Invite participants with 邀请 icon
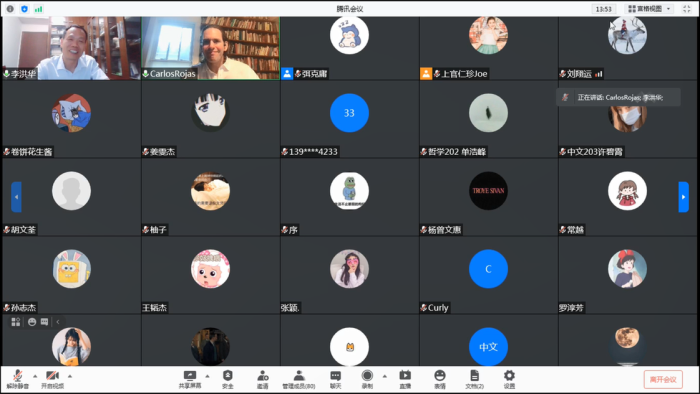Screen dimensions: 700x394 click(262, 379)
